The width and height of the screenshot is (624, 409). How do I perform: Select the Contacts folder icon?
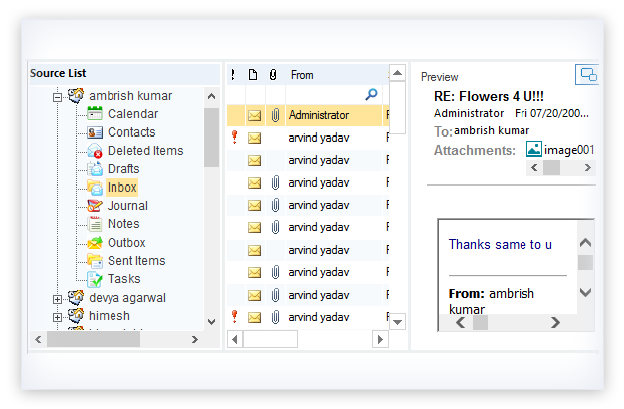[95, 132]
